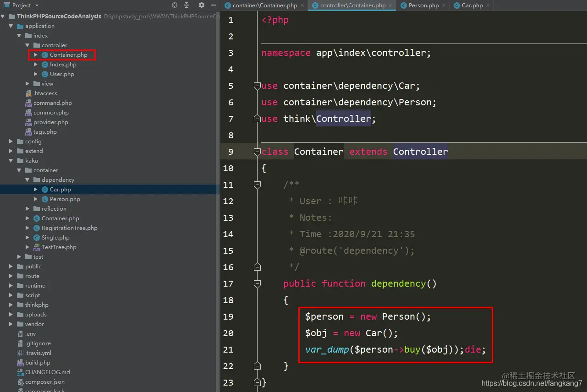This screenshot has width=587, height=392.
Task: Click the route folder icon
Action: (x=20, y=276)
